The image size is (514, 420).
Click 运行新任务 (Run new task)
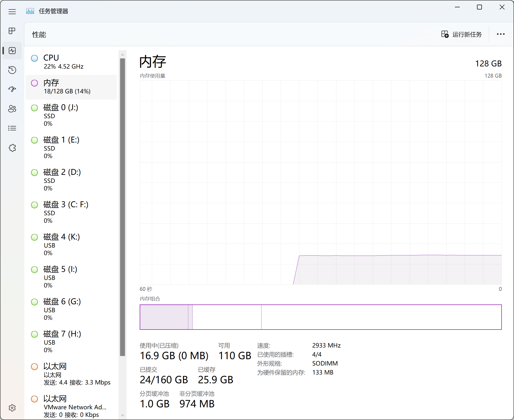click(x=462, y=34)
